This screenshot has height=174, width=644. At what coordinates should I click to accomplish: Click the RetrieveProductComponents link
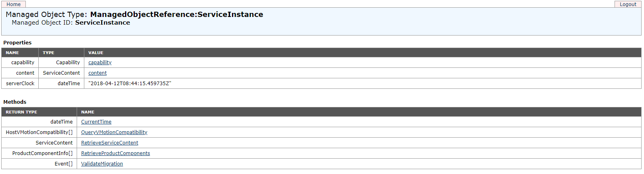pyautogui.click(x=115, y=153)
